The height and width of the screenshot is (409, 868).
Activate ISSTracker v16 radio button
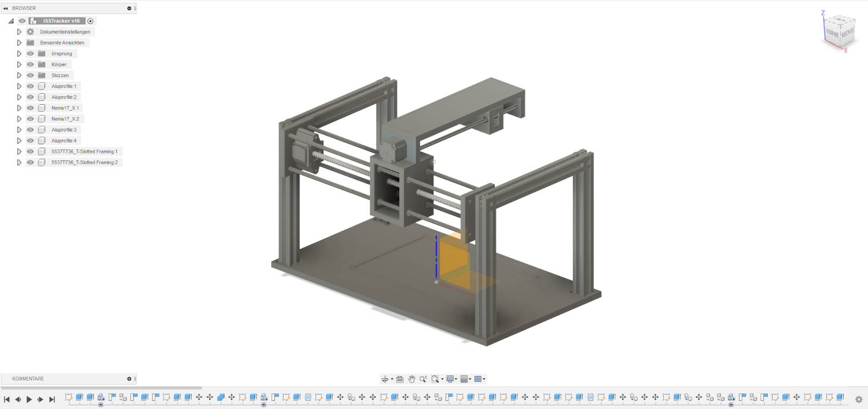pyautogui.click(x=90, y=21)
